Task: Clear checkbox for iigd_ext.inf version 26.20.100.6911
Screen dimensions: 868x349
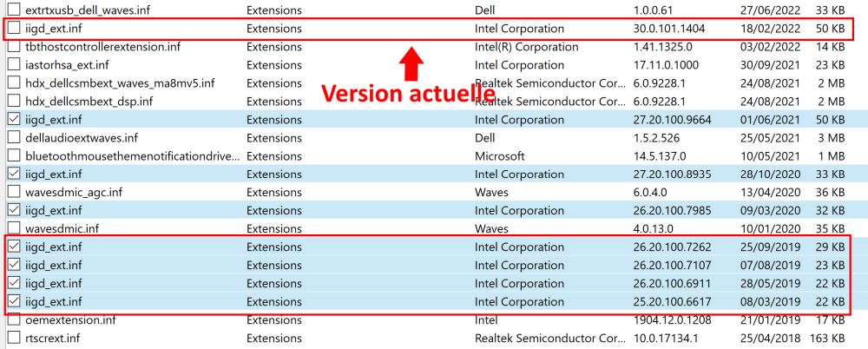Action: pyautogui.click(x=13, y=283)
